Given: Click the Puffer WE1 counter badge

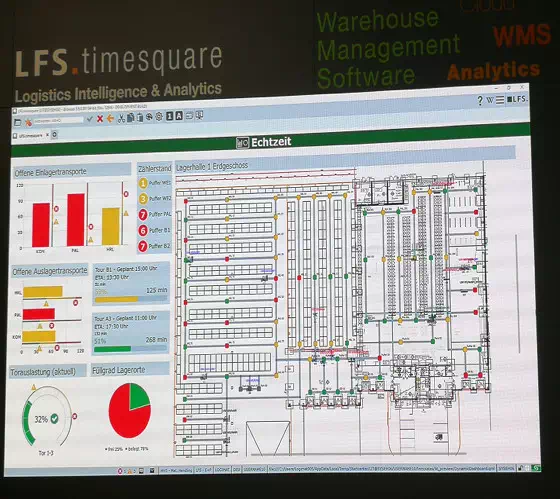Looking at the screenshot, I should coord(143,183).
